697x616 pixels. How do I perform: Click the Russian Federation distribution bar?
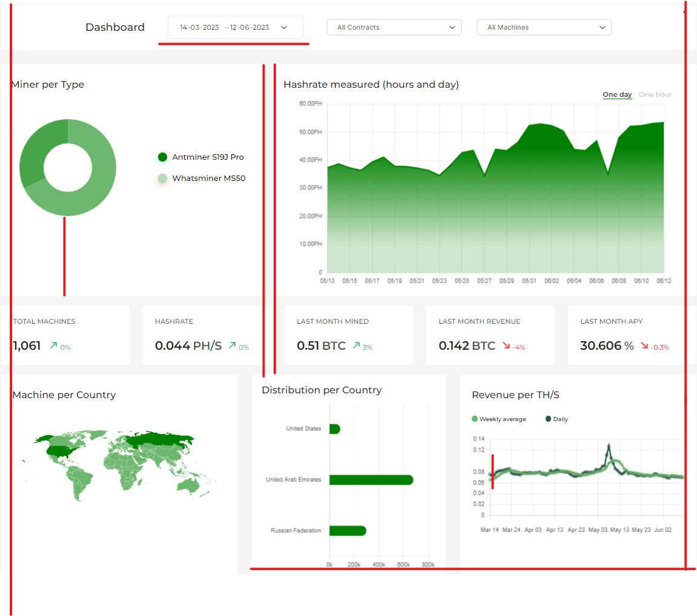348,531
